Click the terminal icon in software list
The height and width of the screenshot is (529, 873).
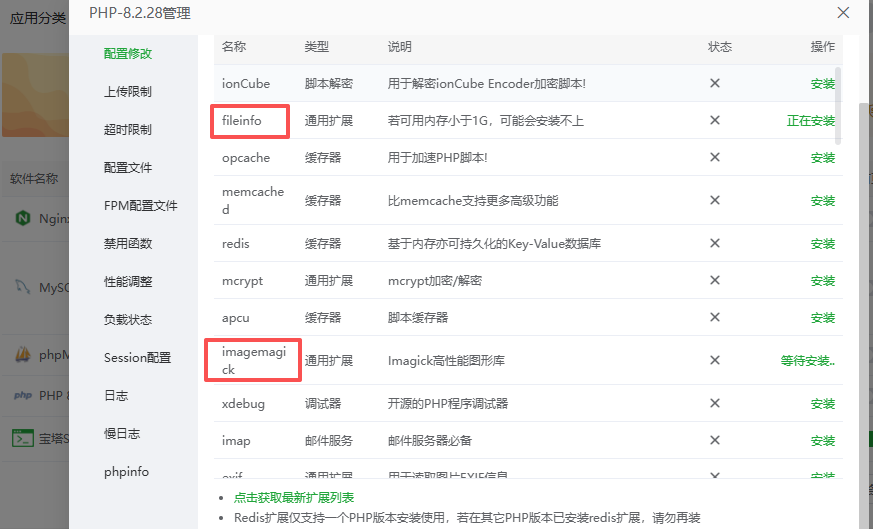click(x=22, y=437)
